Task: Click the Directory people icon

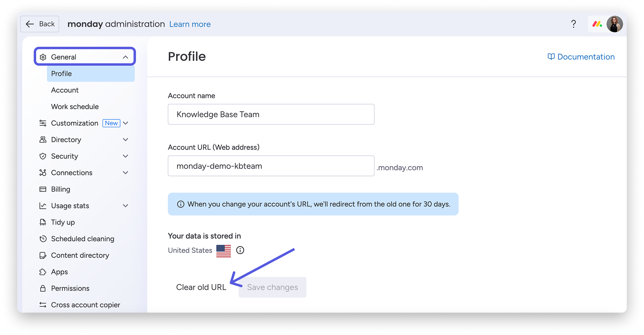Action: [43, 140]
